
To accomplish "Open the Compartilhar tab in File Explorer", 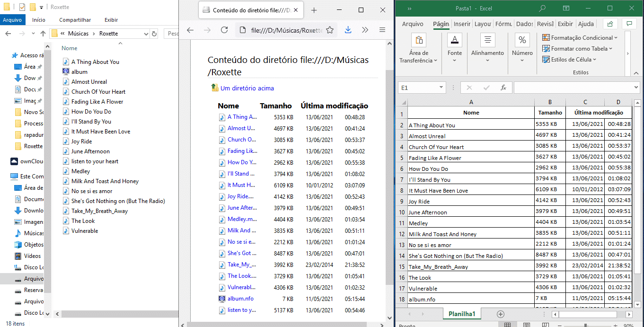I will click(75, 20).
